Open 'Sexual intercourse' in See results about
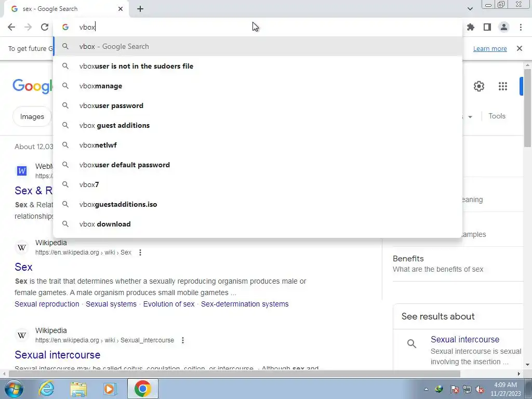 pyautogui.click(x=465, y=339)
